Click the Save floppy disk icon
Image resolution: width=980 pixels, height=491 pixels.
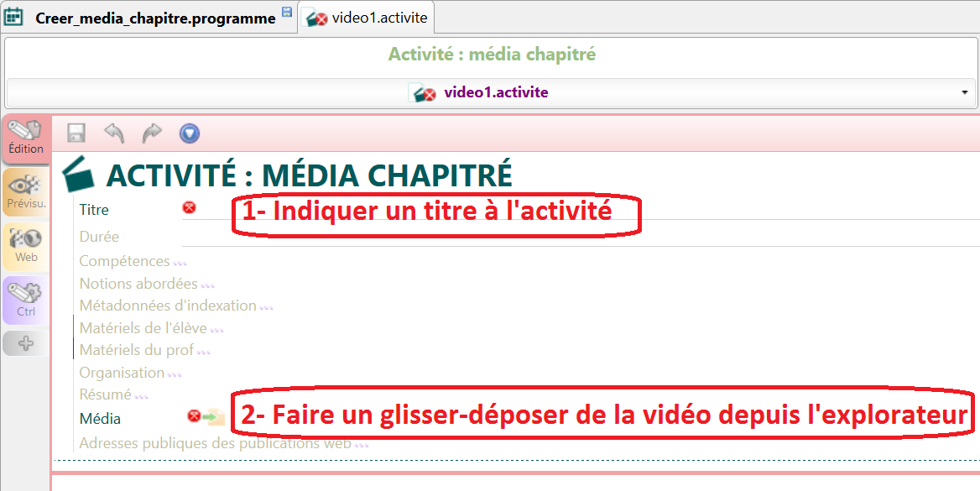(x=76, y=133)
